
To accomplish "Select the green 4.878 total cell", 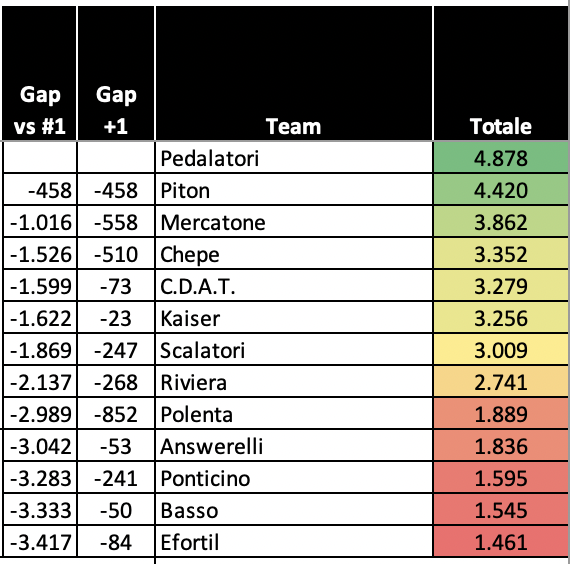I will 501,158.
